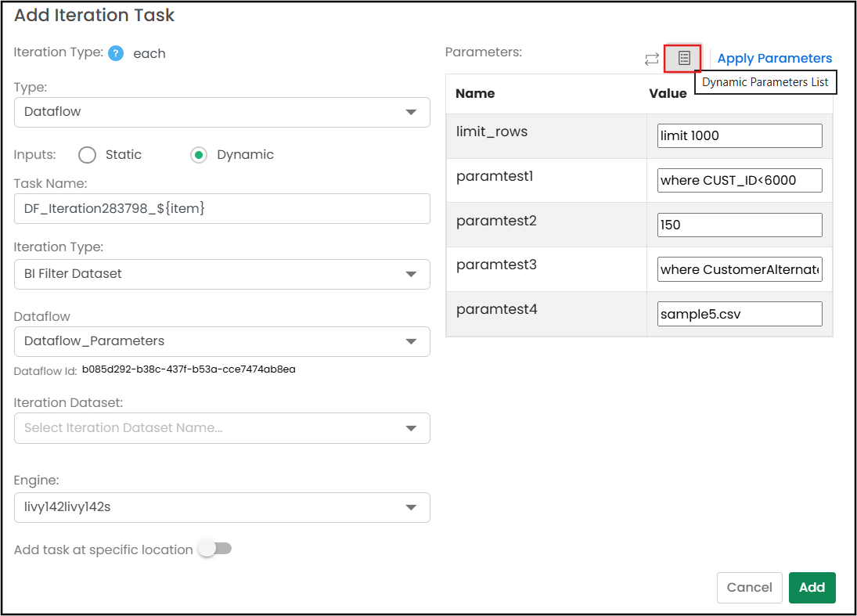Screen dimensions: 857x616
Task: Click the limit_rows value field
Action: pyautogui.click(x=740, y=135)
